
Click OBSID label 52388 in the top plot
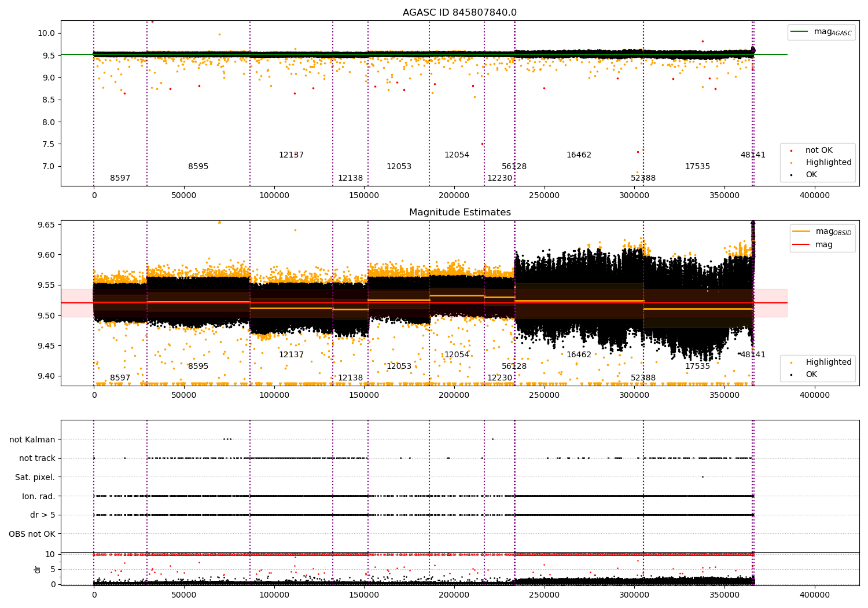pos(643,178)
